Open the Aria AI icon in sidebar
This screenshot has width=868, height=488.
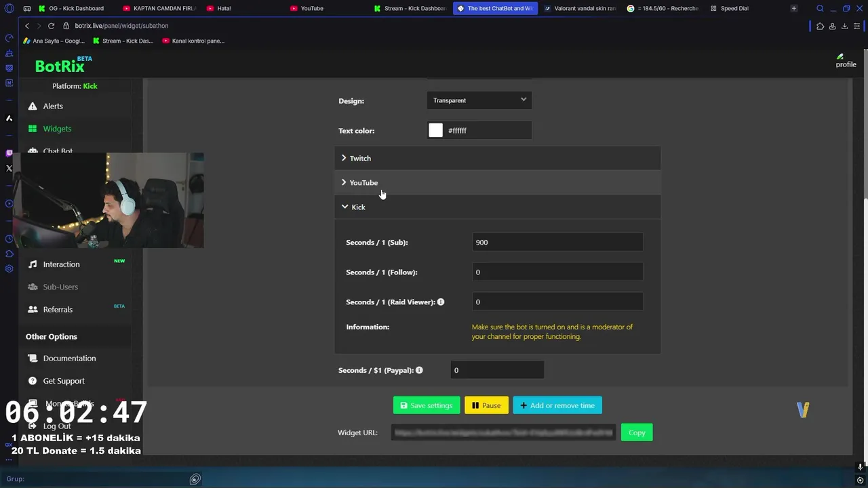[x=9, y=118]
